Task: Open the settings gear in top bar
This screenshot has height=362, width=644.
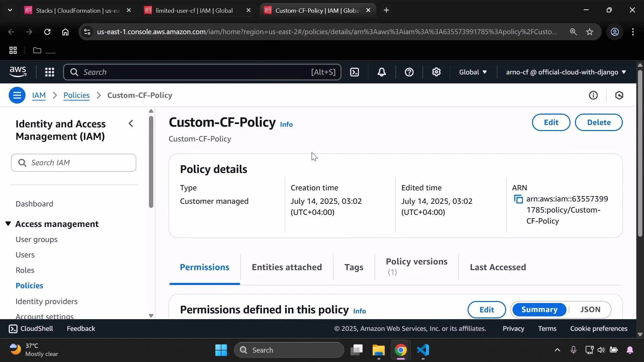Action: (x=436, y=72)
